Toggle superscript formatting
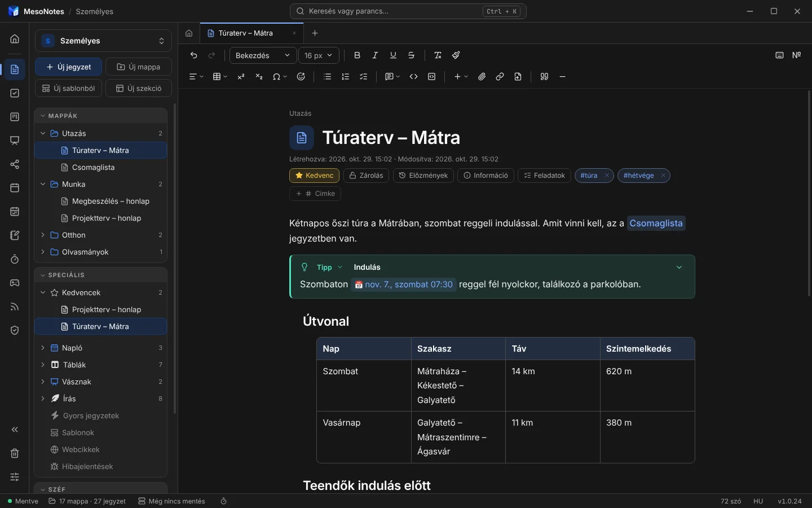The width and height of the screenshot is (812, 508). coord(241,77)
